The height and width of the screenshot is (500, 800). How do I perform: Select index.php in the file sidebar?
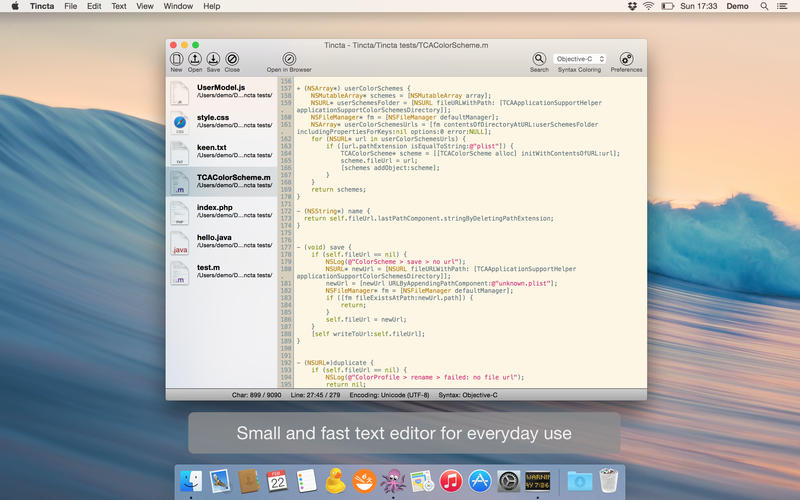point(221,212)
